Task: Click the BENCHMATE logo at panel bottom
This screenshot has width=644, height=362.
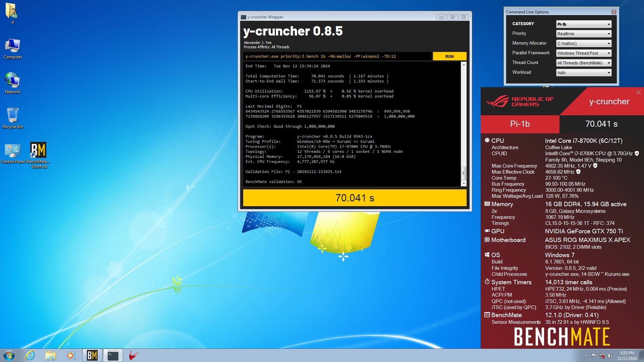Action: click(562, 337)
